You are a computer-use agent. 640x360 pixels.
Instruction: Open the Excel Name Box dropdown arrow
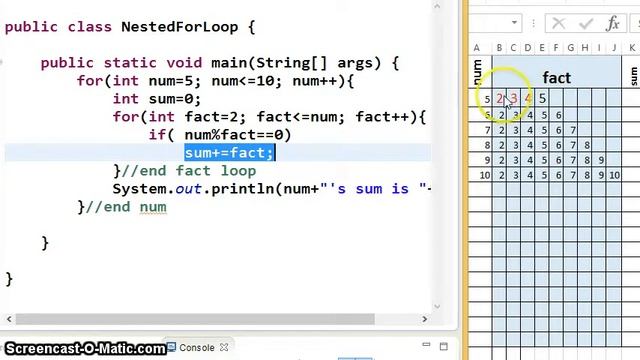coord(514,22)
